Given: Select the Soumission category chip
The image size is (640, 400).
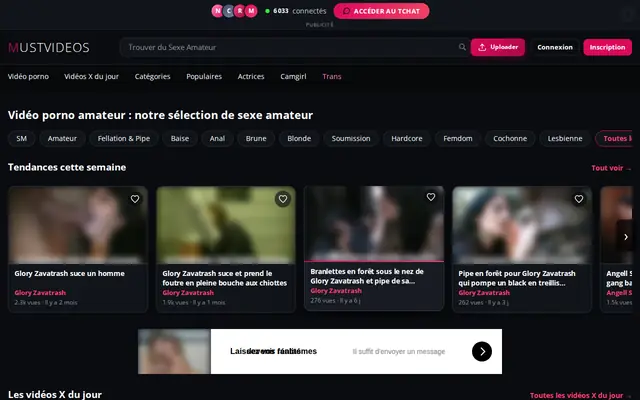Looking at the screenshot, I should coord(351,138).
